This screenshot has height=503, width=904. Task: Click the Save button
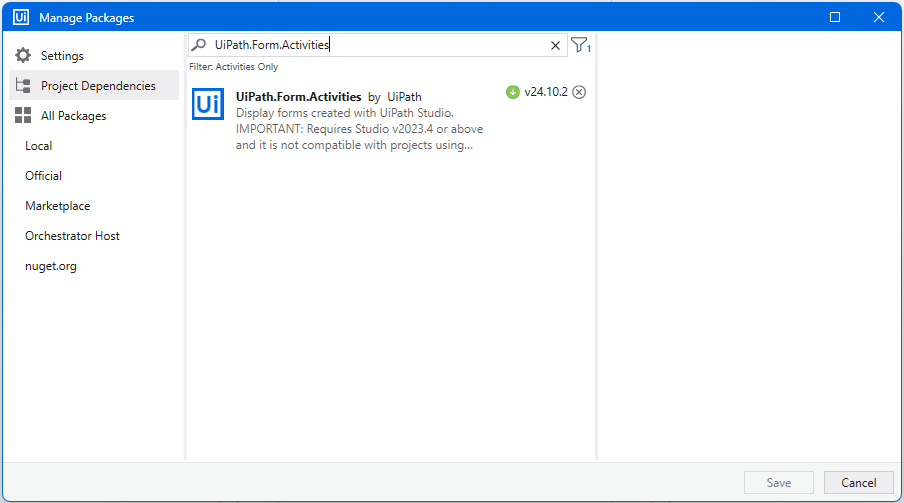(x=779, y=483)
